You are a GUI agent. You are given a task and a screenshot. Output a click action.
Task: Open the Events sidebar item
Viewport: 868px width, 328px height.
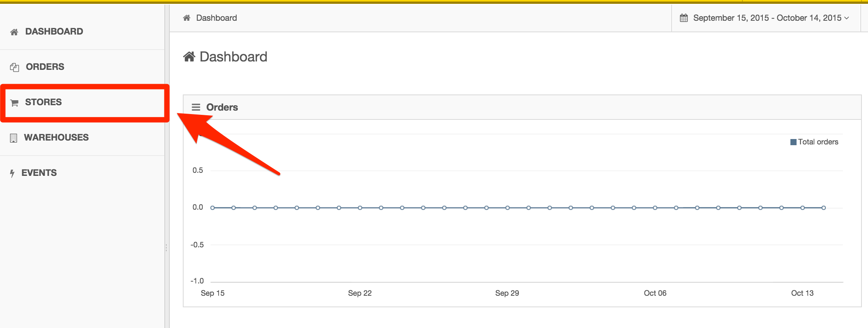click(82, 173)
